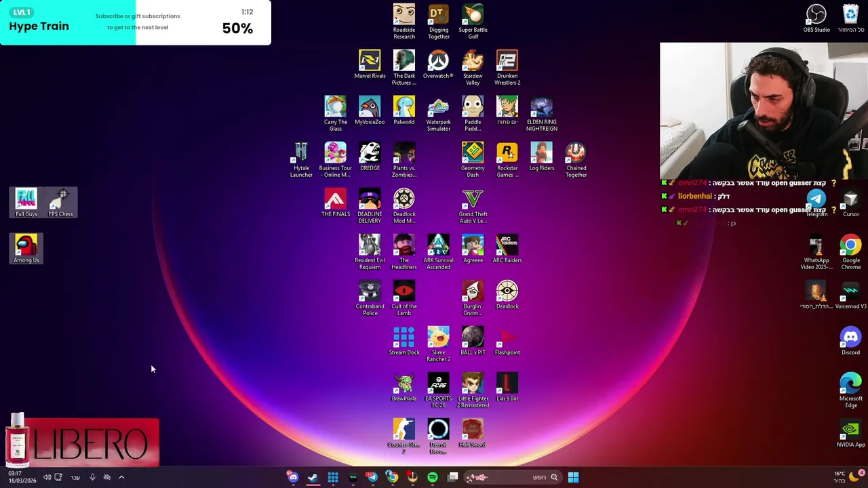
Task: Open the Waterpark Simulator shortcut
Action: coord(439,114)
